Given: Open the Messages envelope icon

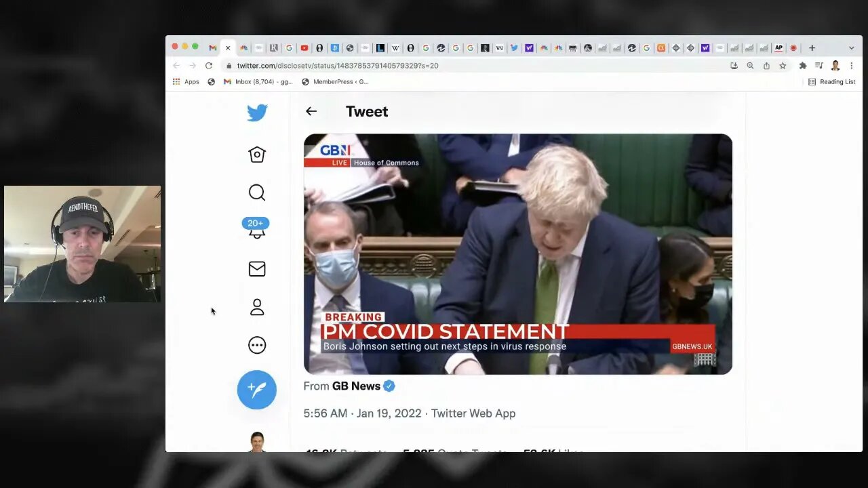Looking at the screenshot, I should pyautogui.click(x=257, y=269).
